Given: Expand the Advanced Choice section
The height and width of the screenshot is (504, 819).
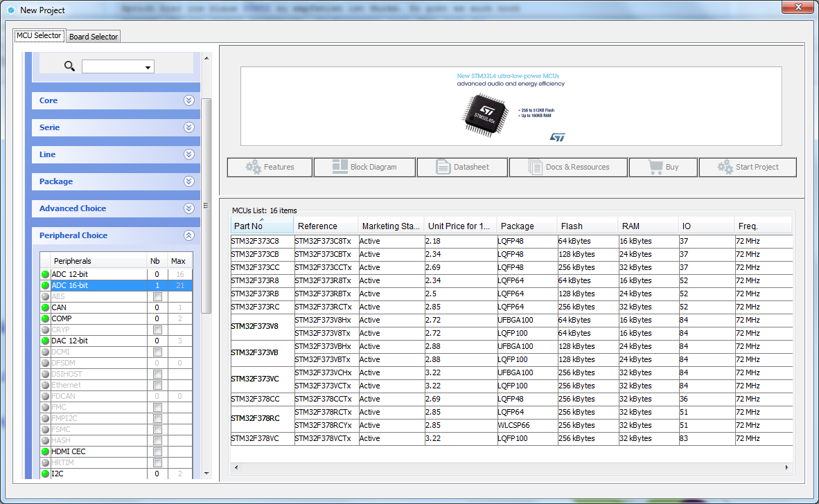Looking at the screenshot, I should pyautogui.click(x=189, y=208).
